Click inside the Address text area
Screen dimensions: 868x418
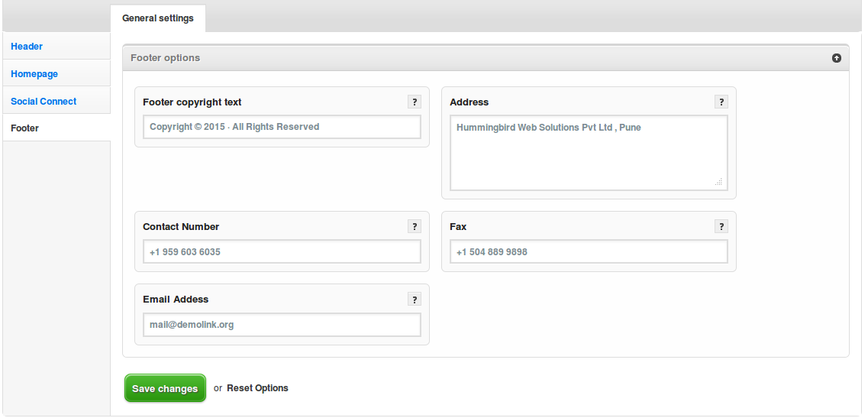pyautogui.click(x=588, y=153)
